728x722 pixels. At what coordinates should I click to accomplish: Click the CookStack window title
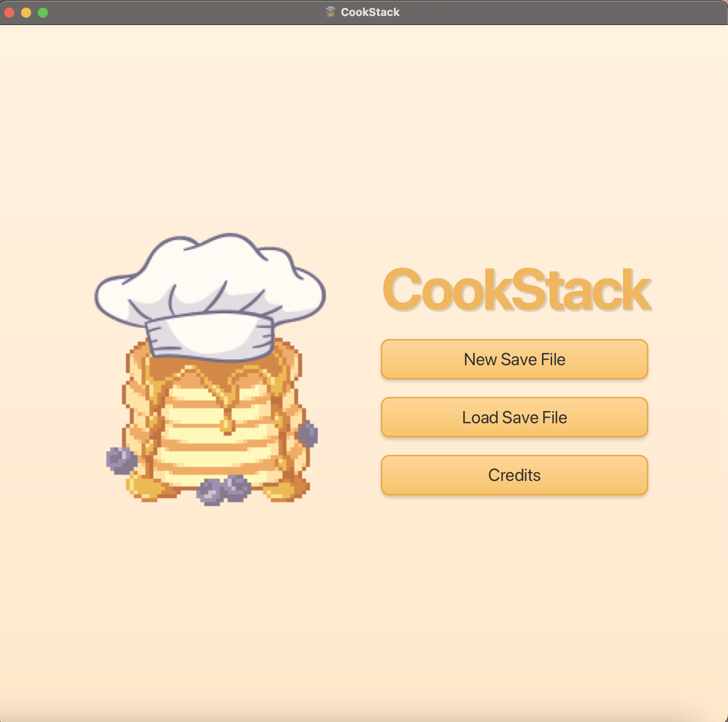coord(370,11)
